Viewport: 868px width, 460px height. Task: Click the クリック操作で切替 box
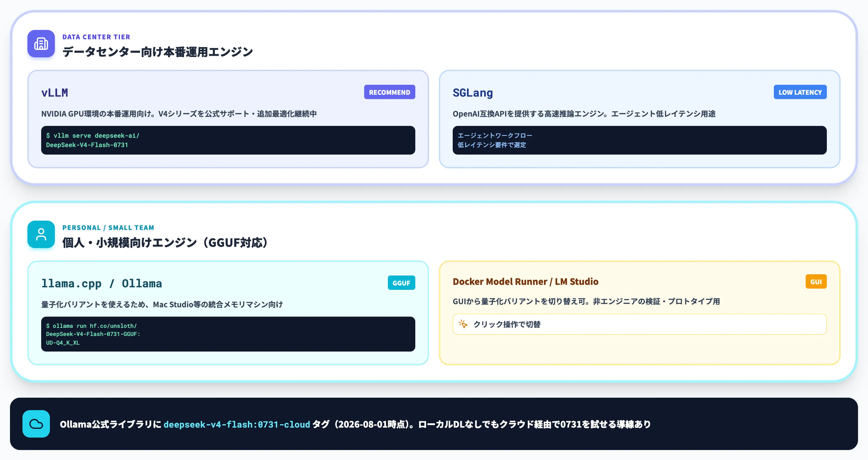pyautogui.click(x=639, y=324)
